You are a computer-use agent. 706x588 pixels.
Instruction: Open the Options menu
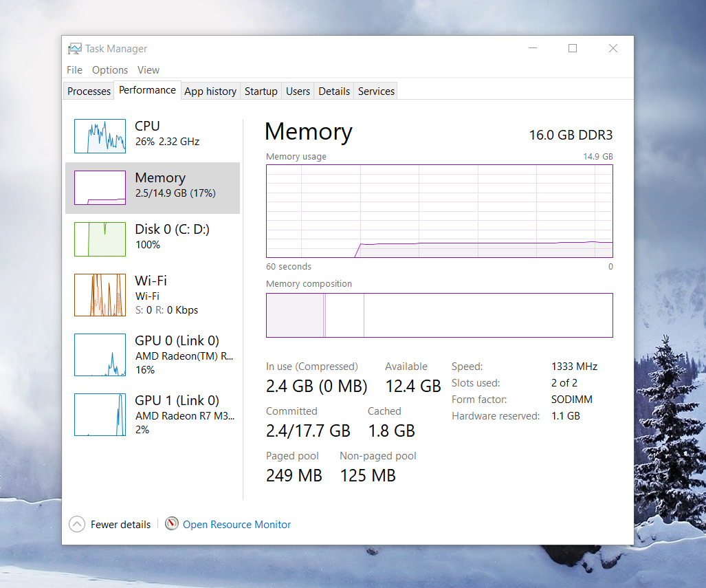[x=109, y=69]
